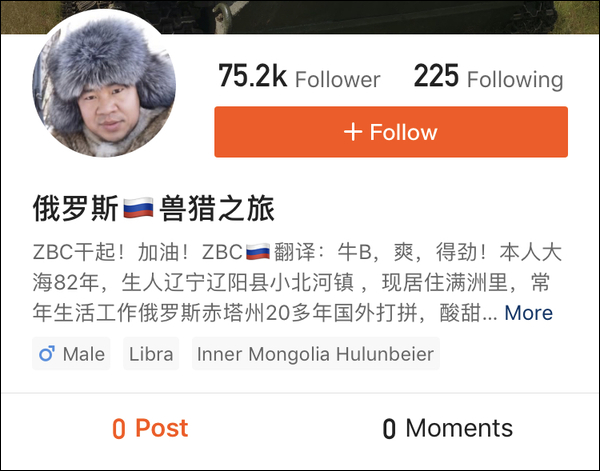Screen dimensions: 600x471
Task: Expand bio with More link
Action: tap(528, 313)
